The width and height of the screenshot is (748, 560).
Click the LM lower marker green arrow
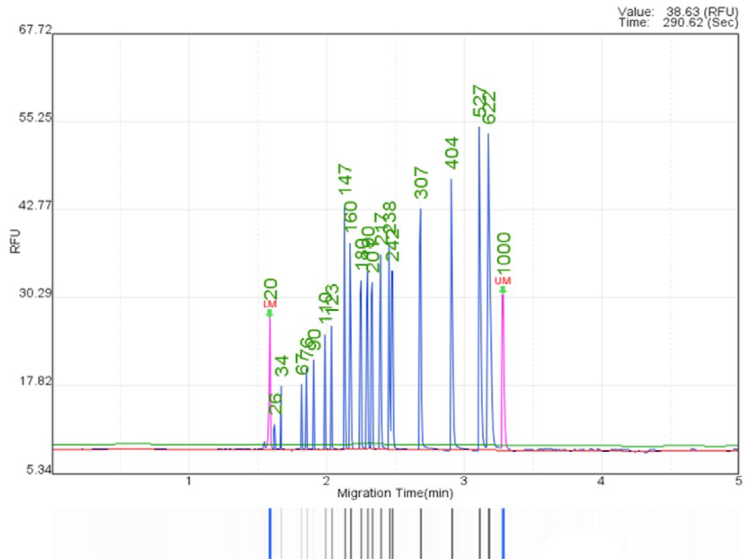point(269,313)
